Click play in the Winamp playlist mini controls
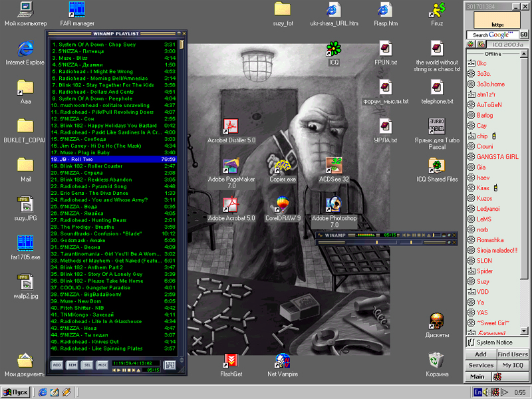The width and height of the screenshot is (532, 399). point(119,370)
